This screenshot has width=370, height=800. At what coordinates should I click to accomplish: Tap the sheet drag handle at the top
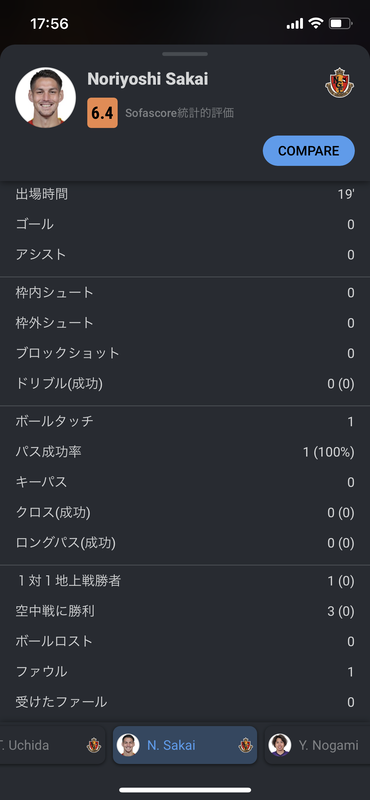[x=185, y=54]
